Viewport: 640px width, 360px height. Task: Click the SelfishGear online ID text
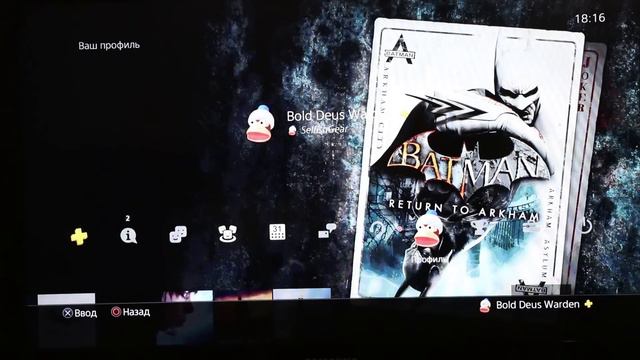(x=324, y=130)
